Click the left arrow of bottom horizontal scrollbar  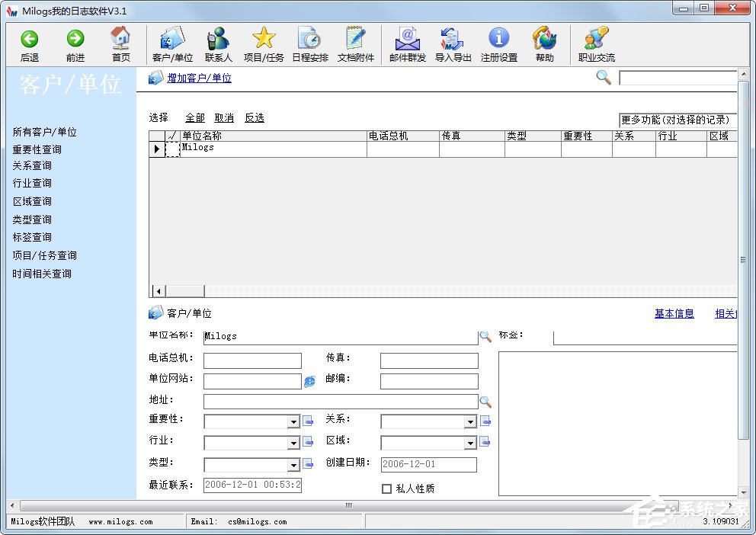pos(12,505)
